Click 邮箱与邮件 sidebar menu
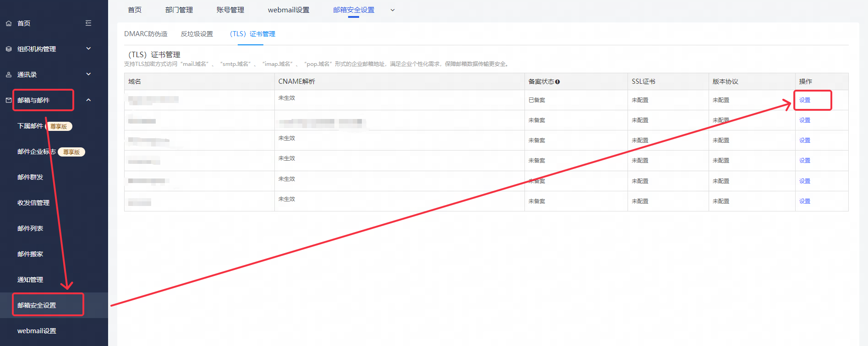The width and height of the screenshot is (868, 346). pyautogui.click(x=33, y=100)
